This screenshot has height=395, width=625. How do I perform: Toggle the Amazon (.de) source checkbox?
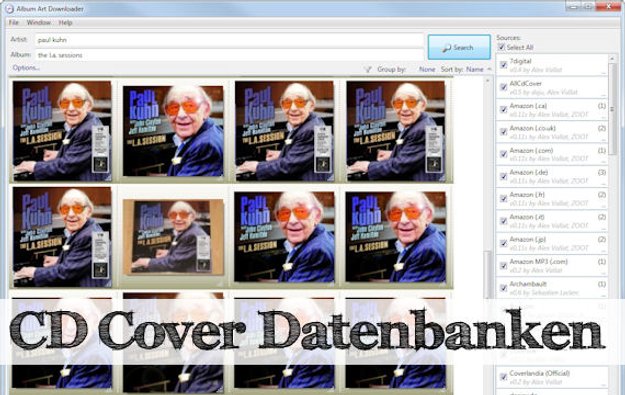(503, 176)
